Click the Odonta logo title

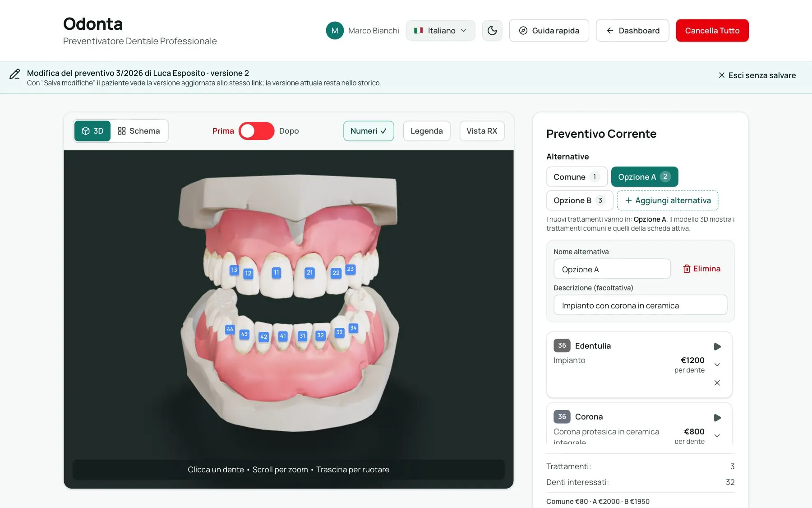click(93, 24)
